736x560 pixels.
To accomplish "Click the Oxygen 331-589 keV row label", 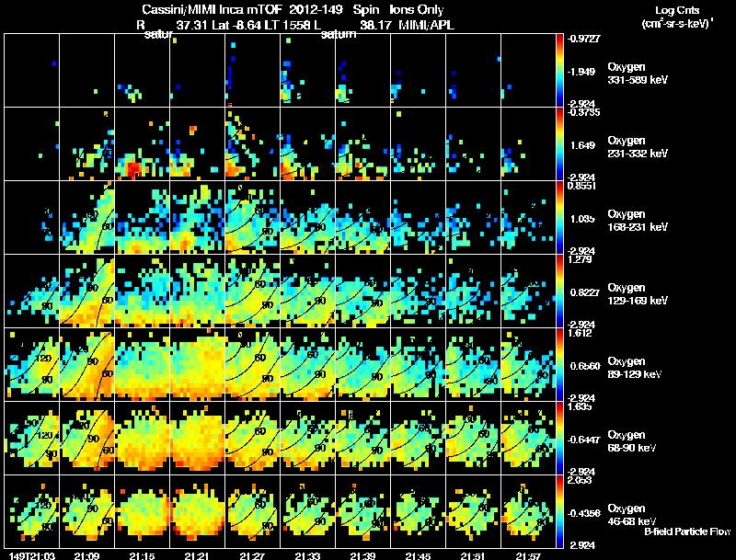I will pyautogui.click(x=638, y=74).
